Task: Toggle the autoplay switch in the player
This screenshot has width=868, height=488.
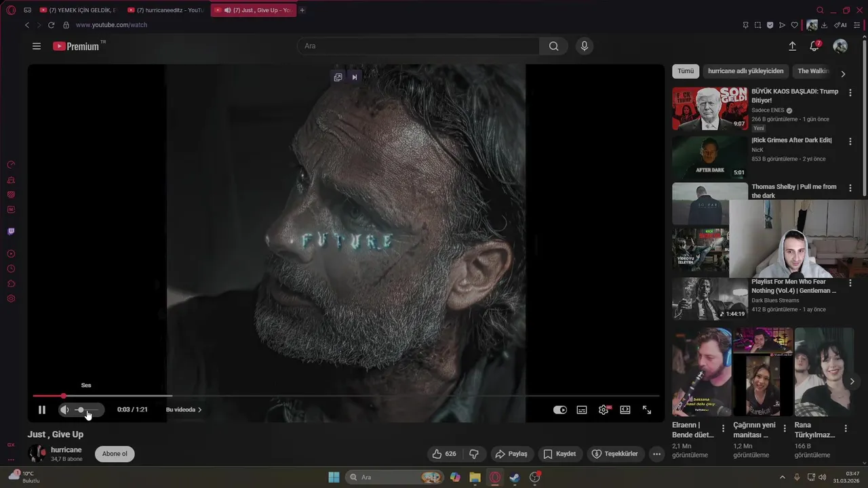Action: click(x=559, y=410)
